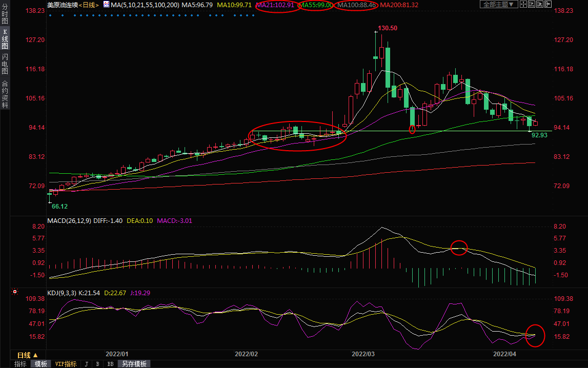Click the second top-right icon with bar and left arrow

(x=533, y=5)
